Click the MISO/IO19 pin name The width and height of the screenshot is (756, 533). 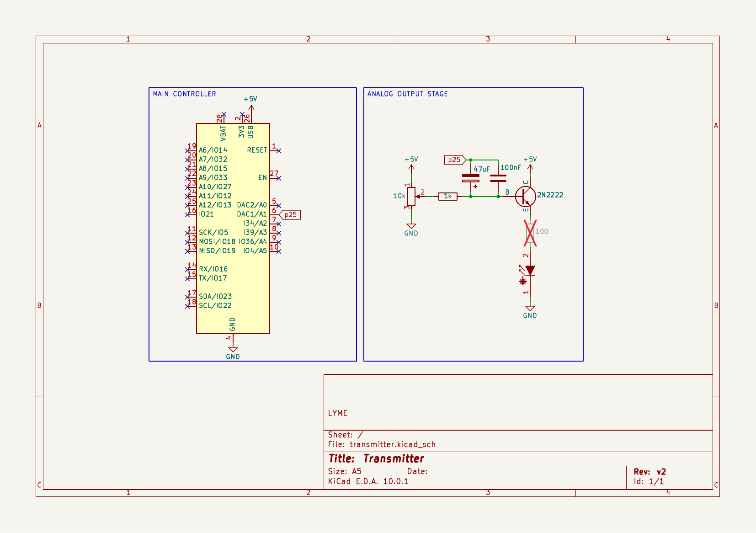pos(217,251)
